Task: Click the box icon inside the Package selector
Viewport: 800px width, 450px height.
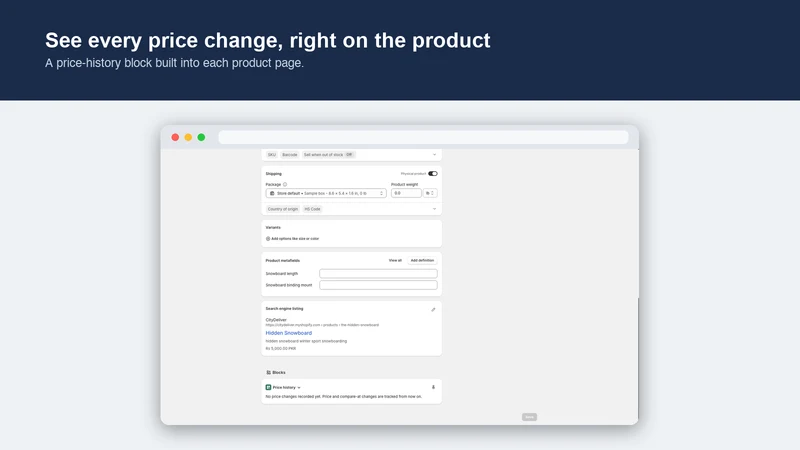Action: (272, 193)
